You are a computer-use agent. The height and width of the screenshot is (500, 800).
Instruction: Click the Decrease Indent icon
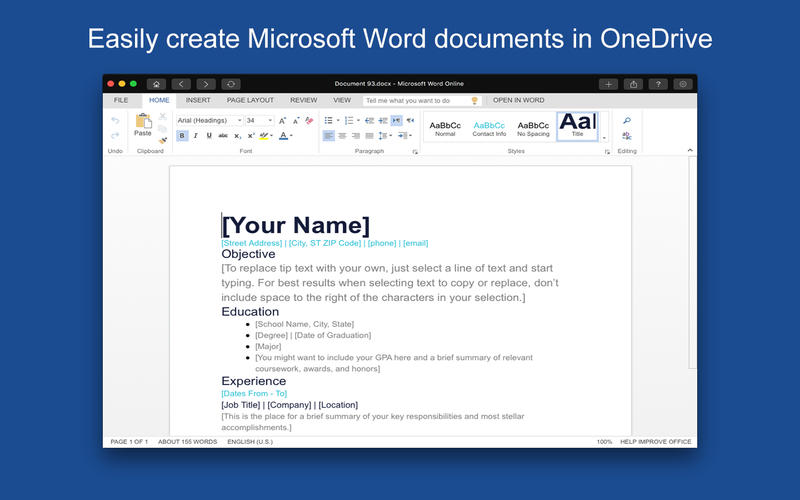[x=369, y=120]
